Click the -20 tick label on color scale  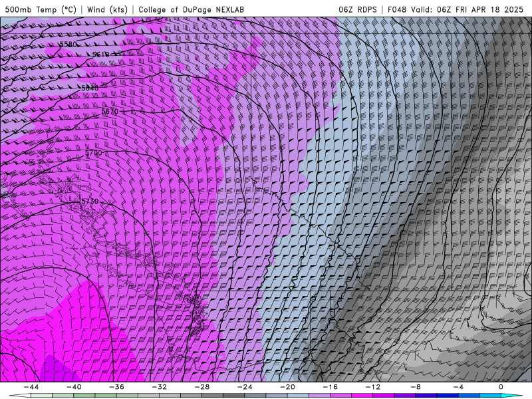tap(287, 387)
